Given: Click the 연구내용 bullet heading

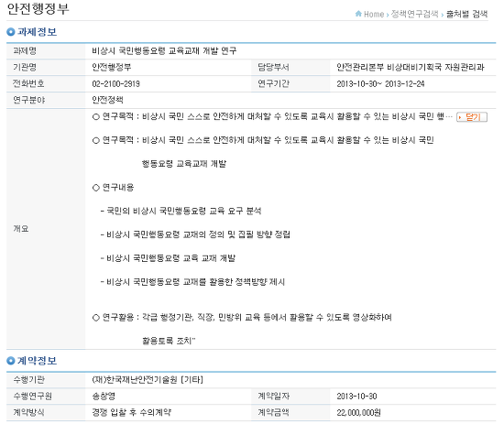Looking at the screenshot, I should (113, 187).
